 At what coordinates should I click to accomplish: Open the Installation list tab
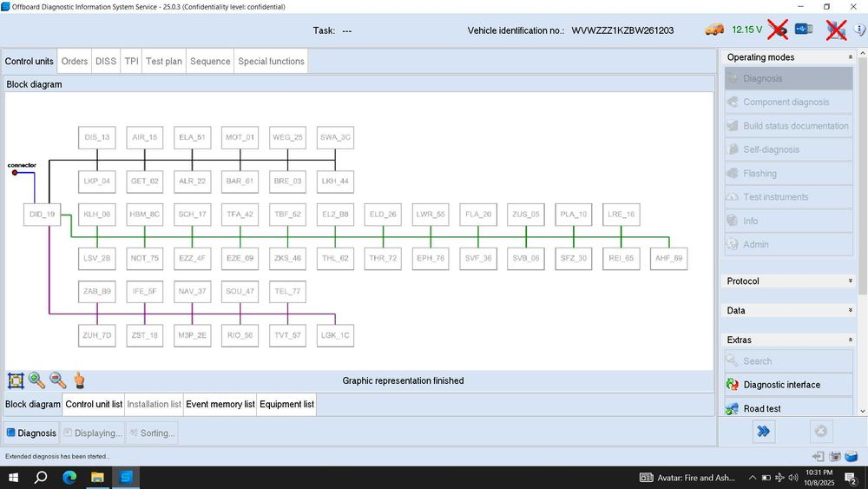[154, 404]
